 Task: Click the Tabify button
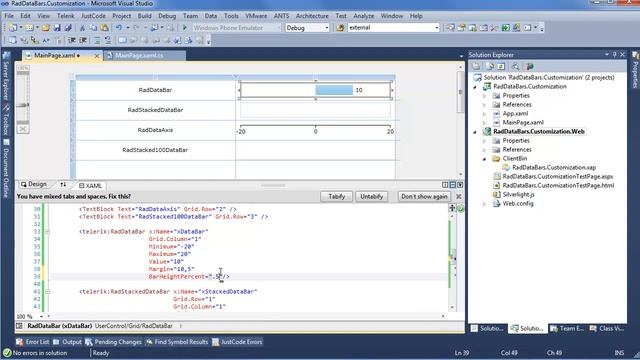336,196
